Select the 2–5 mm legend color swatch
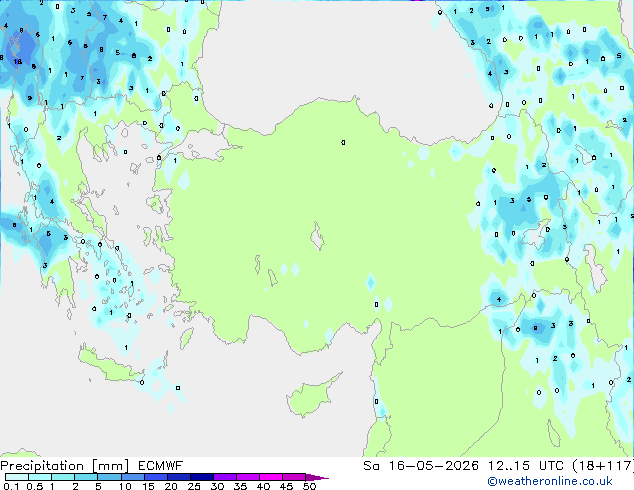This screenshot has height=490, width=634. [86, 477]
